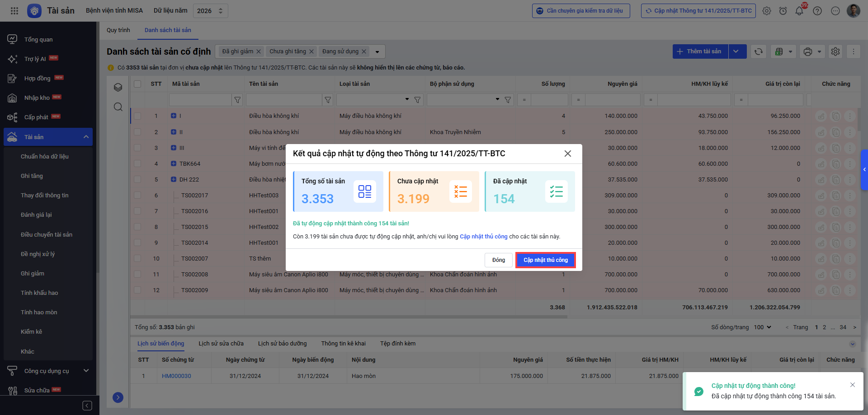Open the help question mark icon
This screenshot has width=868, height=415.
817,11
